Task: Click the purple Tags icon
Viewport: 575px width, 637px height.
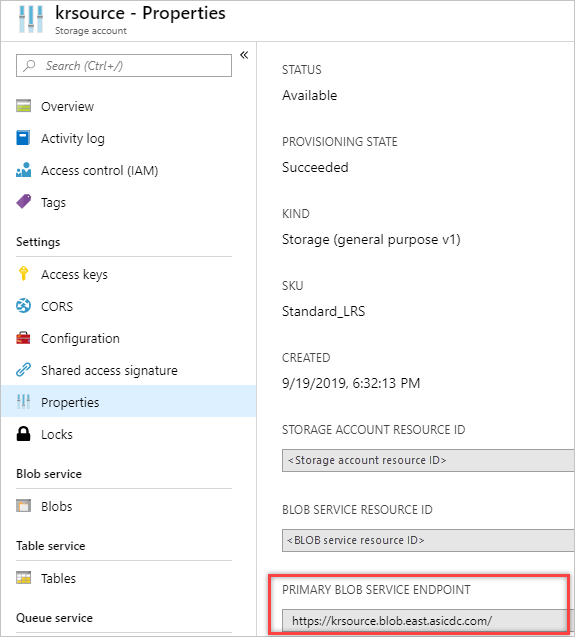Action: point(24,202)
